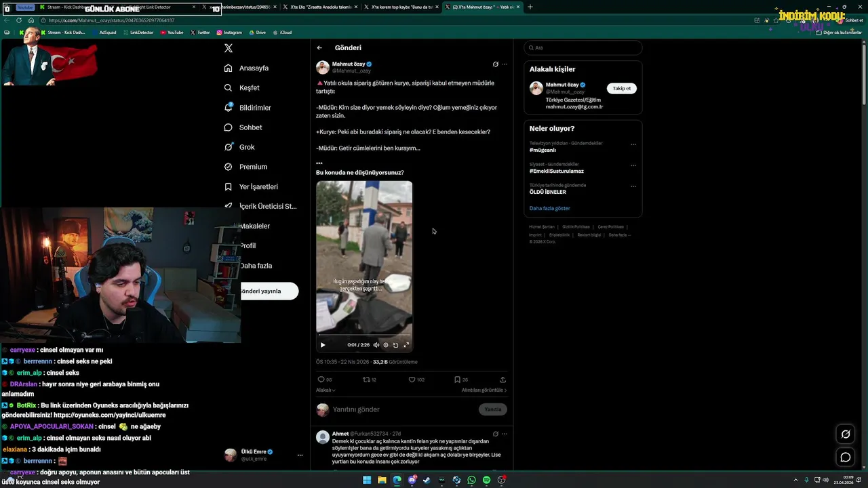Open more options on Ahmet's reply
The image size is (868, 488).
click(x=504, y=434)
